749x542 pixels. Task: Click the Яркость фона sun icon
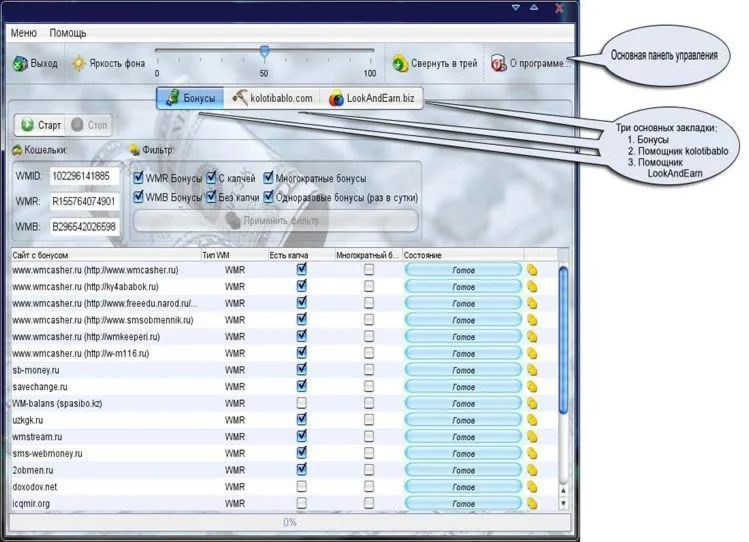coord(78,63)
